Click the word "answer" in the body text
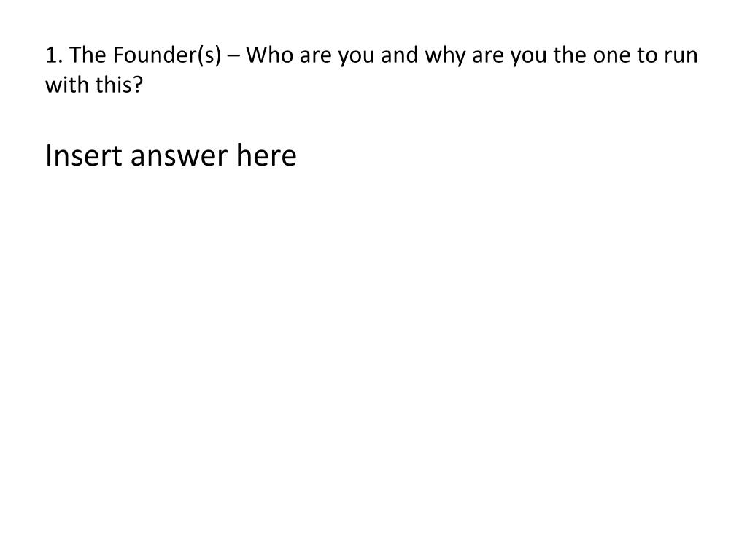Image resolution: width=747 pixels, height=560 pixels. coord(179,157)
